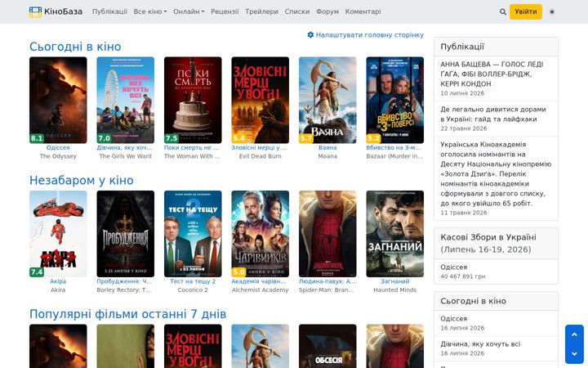This screenshot has height=368, width=588.
Task: Click the Одіссея title link under its poster
Action: point(58,147)
